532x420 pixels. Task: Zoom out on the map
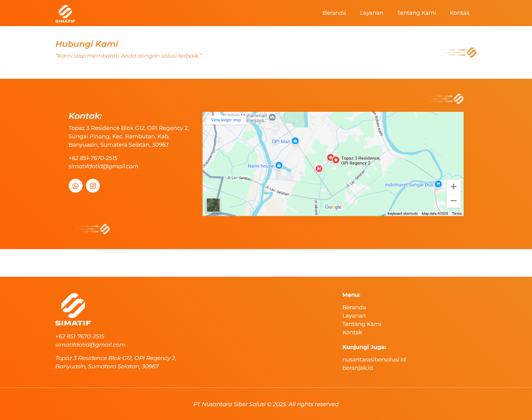453,200
